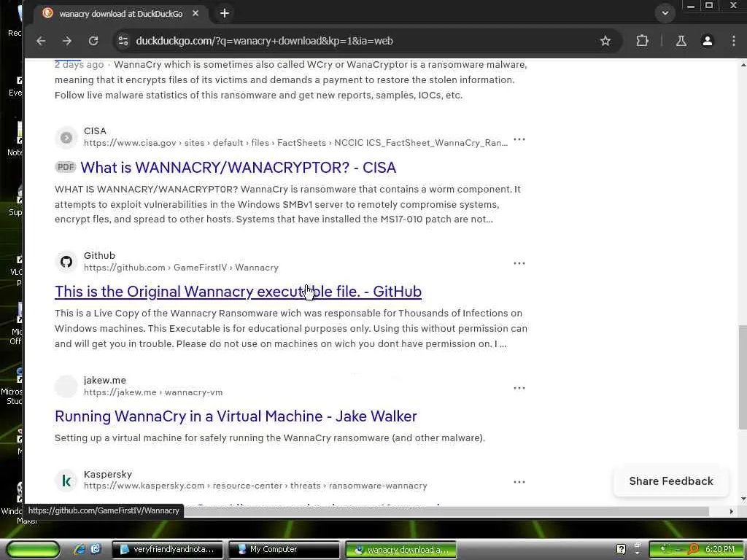Open the profile avatar icon
Screen dimensions: 747x560
click(708, 41)
